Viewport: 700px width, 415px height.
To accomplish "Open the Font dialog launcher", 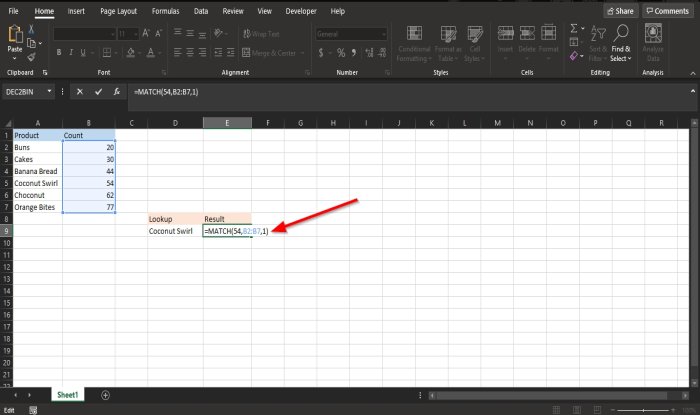I will [164, 72].
